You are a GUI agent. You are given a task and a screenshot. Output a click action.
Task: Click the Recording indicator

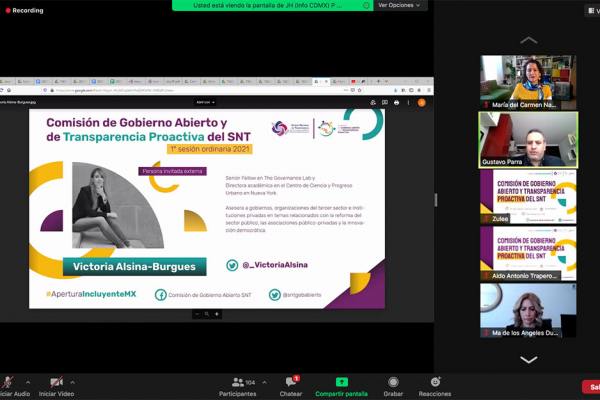pos(24,10)
